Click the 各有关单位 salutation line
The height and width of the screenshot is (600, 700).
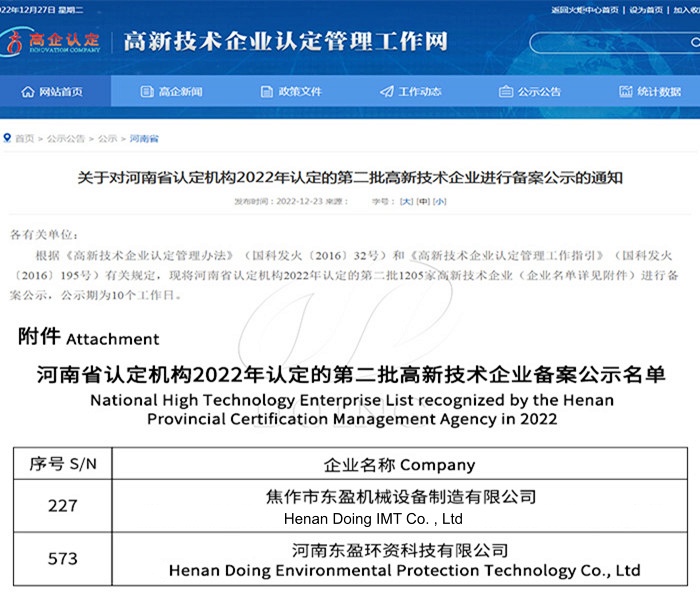click(x=44, y=235)
